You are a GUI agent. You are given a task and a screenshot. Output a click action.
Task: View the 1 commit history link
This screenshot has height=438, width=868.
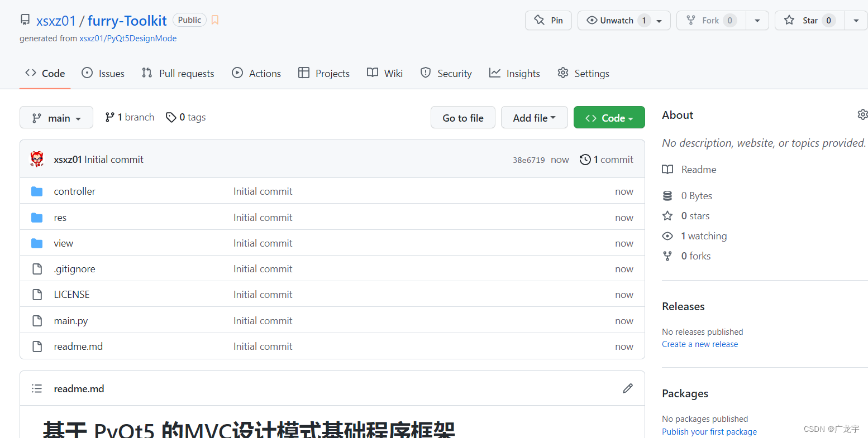click(x=607, y=160)
